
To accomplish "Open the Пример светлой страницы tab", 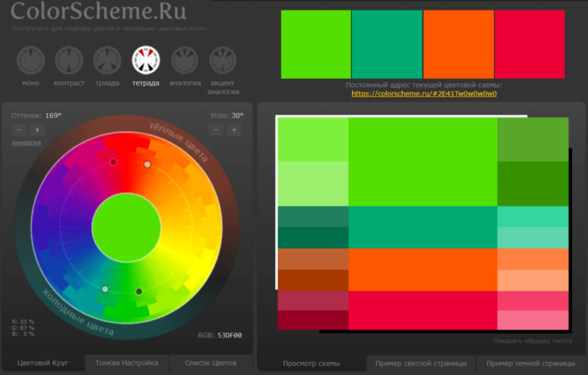I will click(x=421, y=363).
